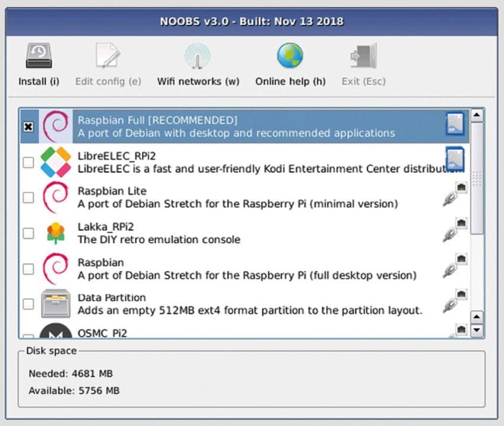Click the Install disk icon
504x426 pixels.
tap(38, 57)
